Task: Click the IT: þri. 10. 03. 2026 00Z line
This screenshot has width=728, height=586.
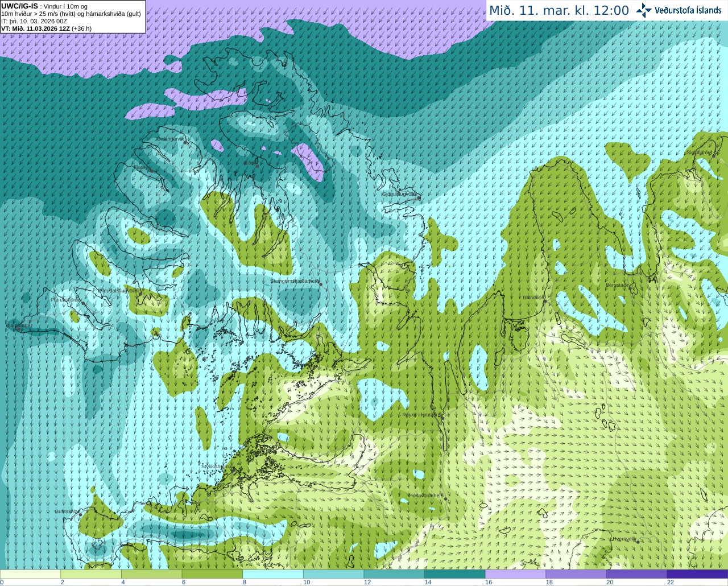Action: coord(34,21)
